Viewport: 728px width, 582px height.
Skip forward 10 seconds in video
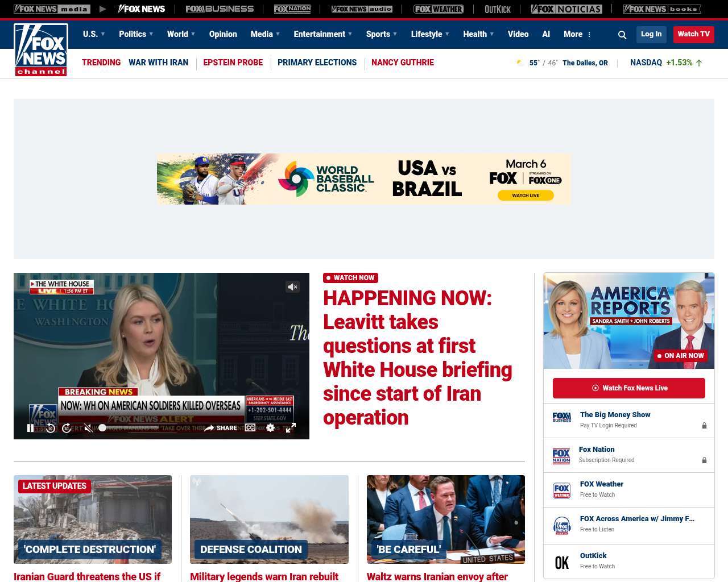coord(67,428)
